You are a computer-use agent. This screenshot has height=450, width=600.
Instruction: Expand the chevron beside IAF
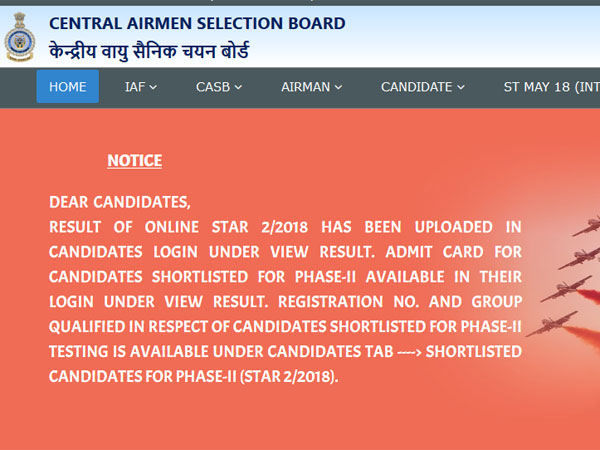(x=153, y=88)
